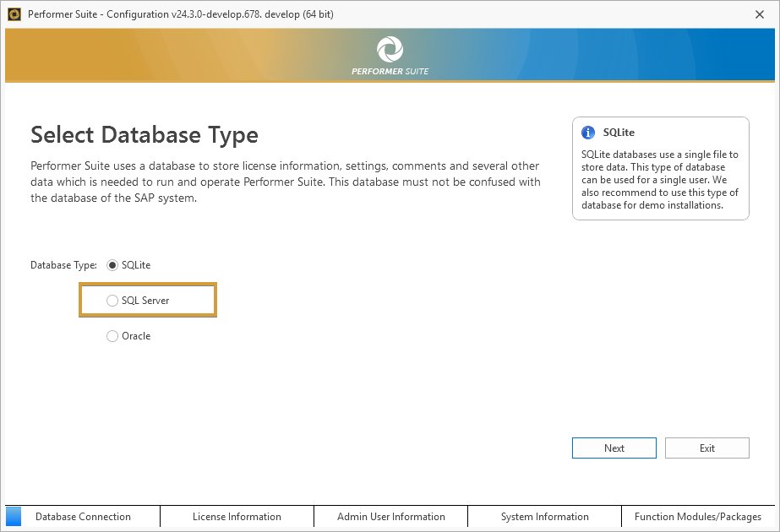Click the Performer Suite icon in title bar

pos(14,14)
